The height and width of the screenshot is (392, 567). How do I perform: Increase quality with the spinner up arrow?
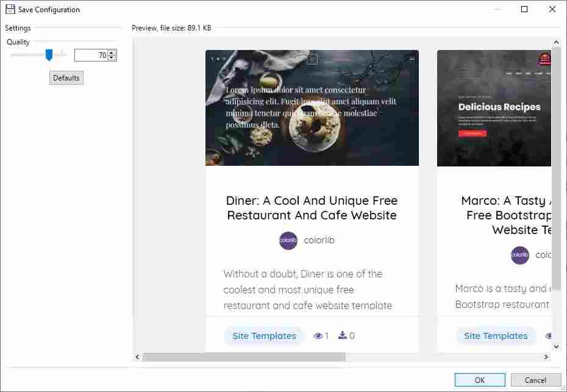(x=112, y=52)
